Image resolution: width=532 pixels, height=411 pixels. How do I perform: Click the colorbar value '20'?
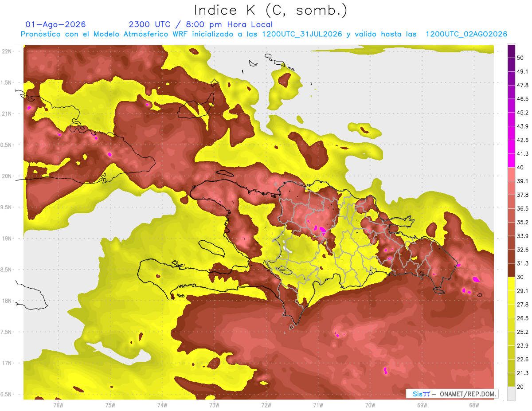click(x=521, y=387)
